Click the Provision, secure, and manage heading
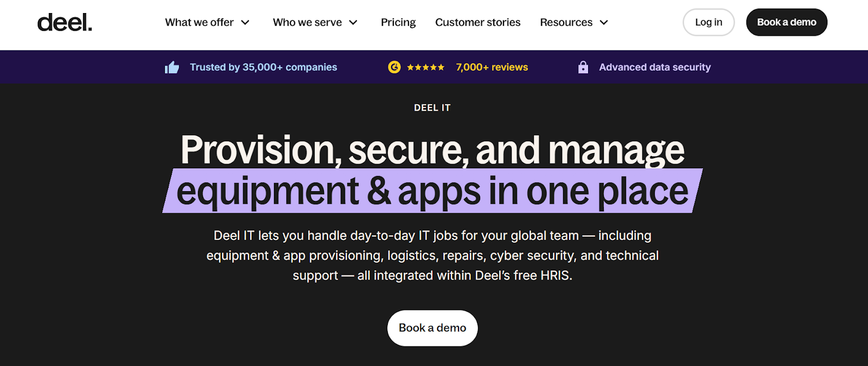 click(x=432, y=149)
